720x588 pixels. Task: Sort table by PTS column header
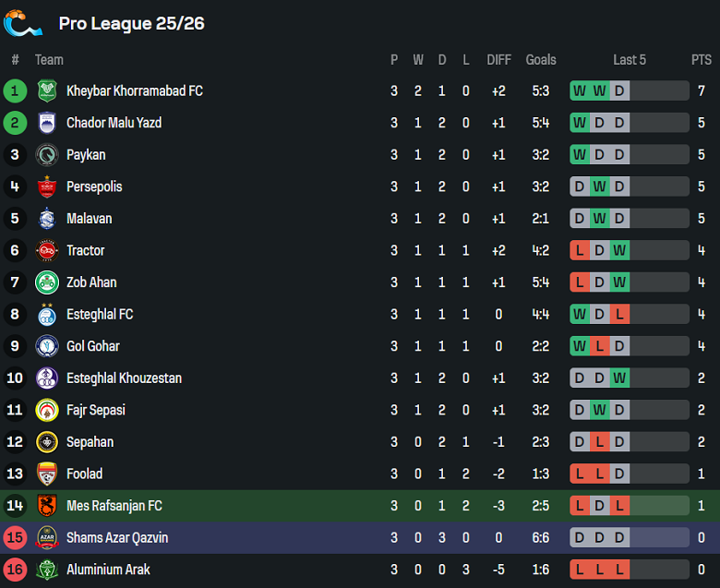point(702,60)
